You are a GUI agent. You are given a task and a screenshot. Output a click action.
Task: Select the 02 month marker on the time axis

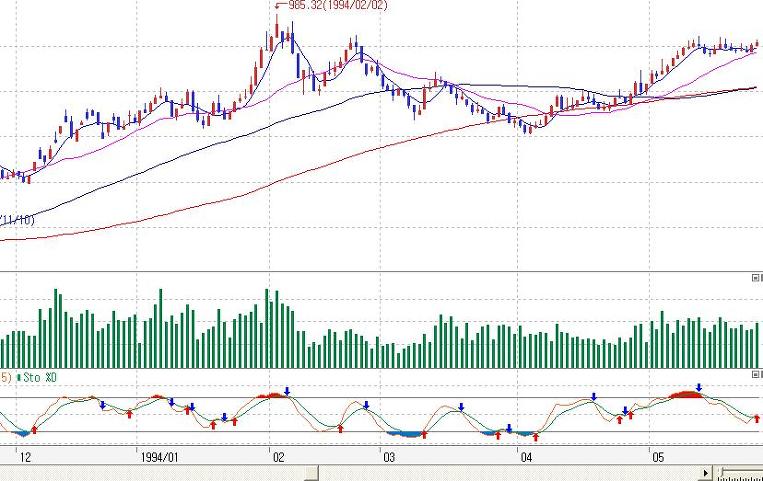click(278, 458)
